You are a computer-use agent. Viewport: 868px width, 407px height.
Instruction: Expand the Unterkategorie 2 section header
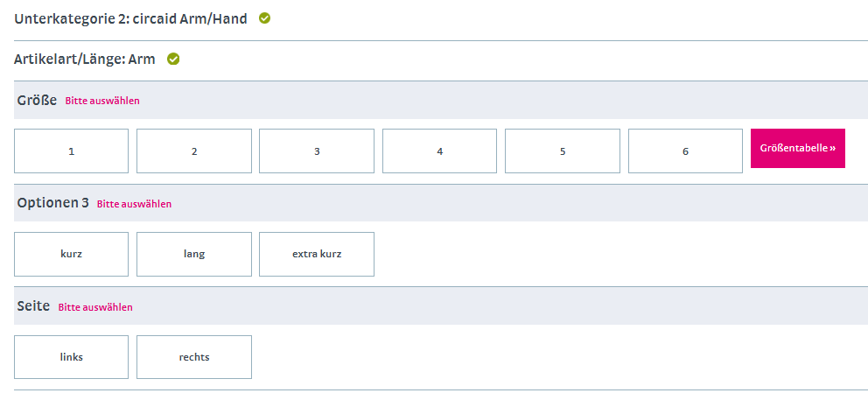point(132,18)
